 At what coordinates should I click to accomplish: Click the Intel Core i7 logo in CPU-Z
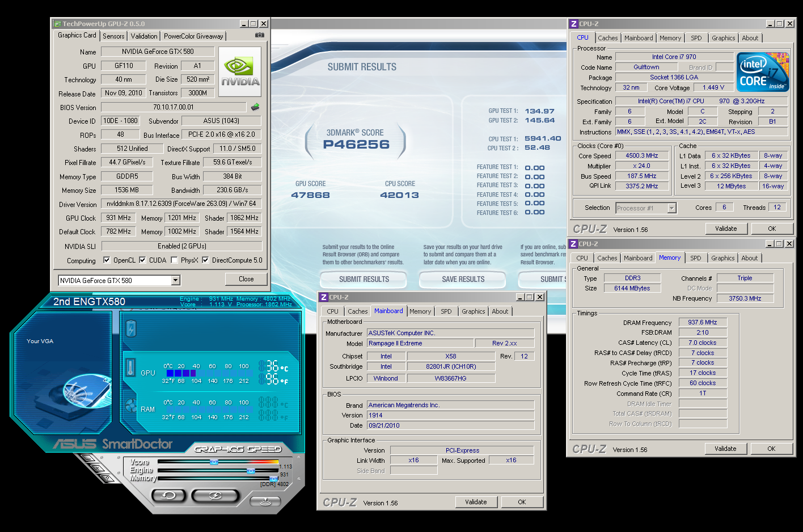point(763,71)
